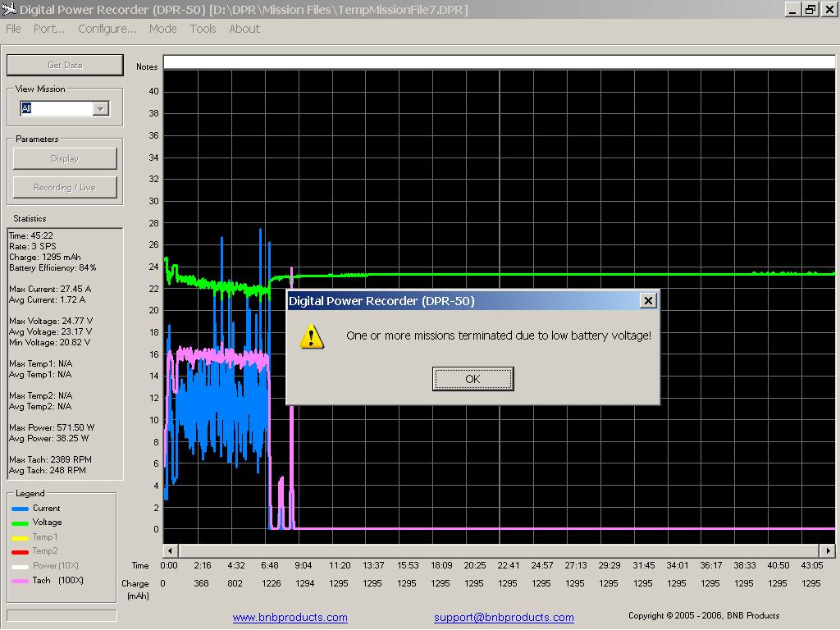Open the www.bnbproducts.com link
Image resolution: width=840 pixels, height=630 pixels.
pos(290,617)
